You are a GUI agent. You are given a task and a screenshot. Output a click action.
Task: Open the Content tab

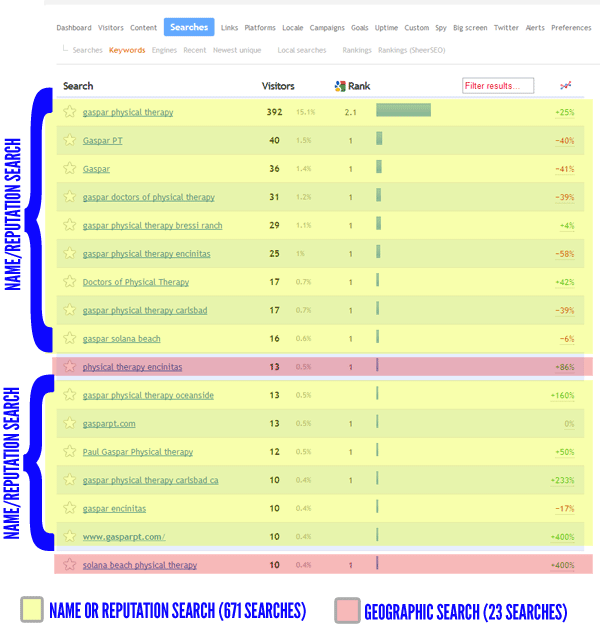click(143, 28)
